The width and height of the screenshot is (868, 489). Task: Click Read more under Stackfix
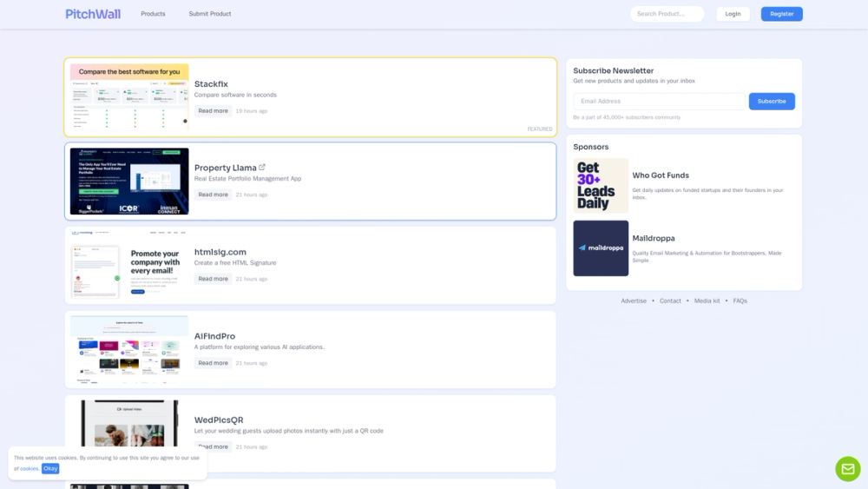coord(214,111)
